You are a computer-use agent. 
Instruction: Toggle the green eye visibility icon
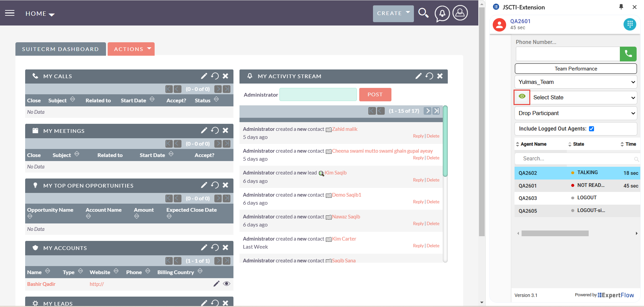point(522,97)
